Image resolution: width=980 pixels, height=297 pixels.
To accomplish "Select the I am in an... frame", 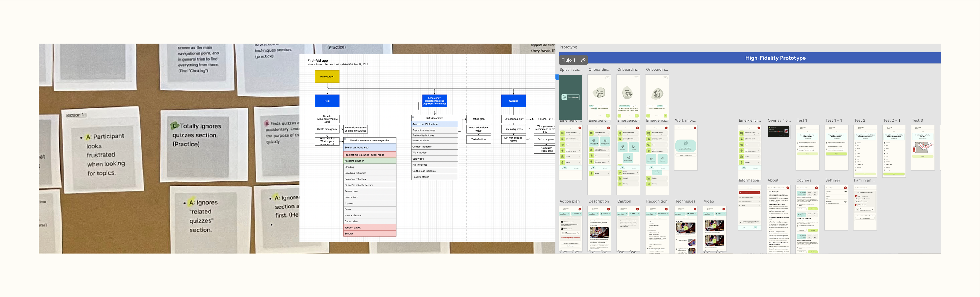I will coord(865,208).
